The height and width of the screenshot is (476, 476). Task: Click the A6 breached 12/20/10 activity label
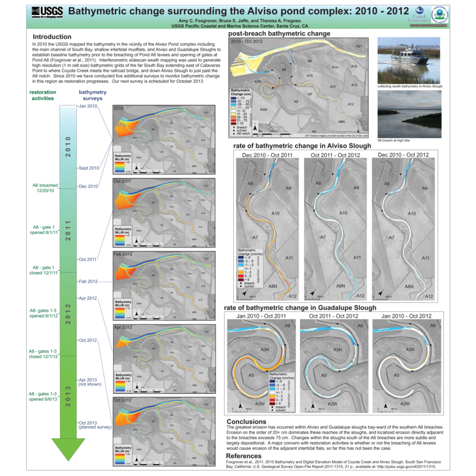pos(45,188)
